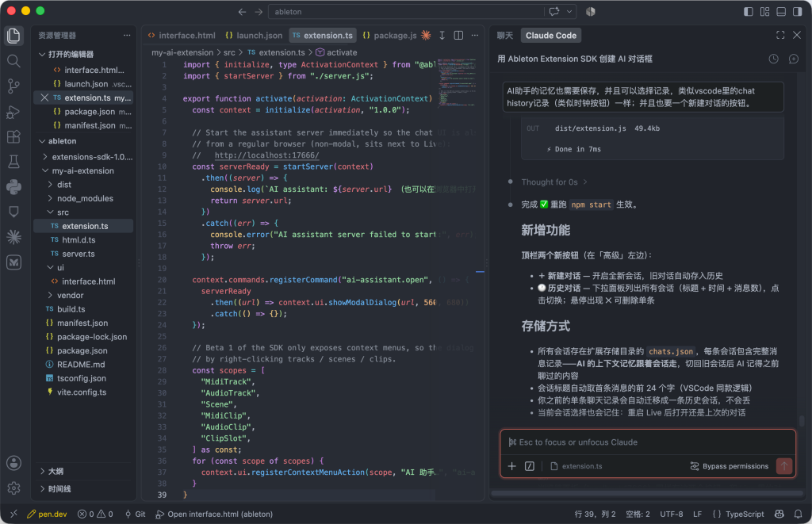Click the chat panel vertical scrollbar
Viewport: 812px width, 524px height.
click(x=802, y=420)
